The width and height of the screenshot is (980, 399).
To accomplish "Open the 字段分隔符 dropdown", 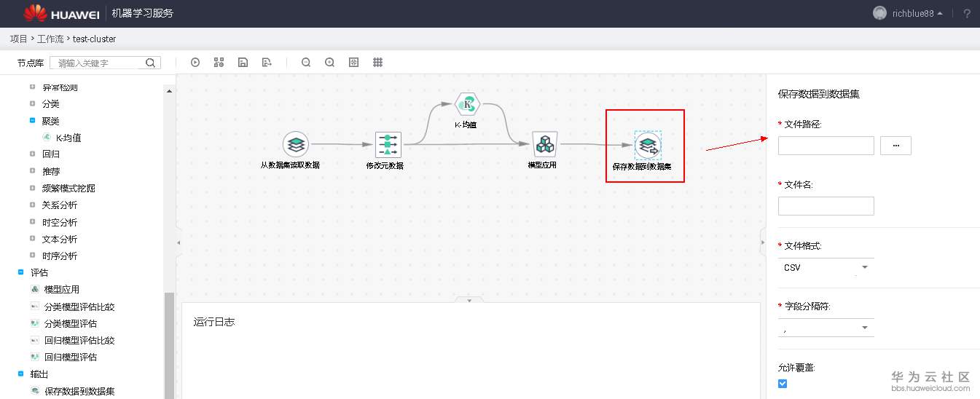I will [x=826, y=328].
